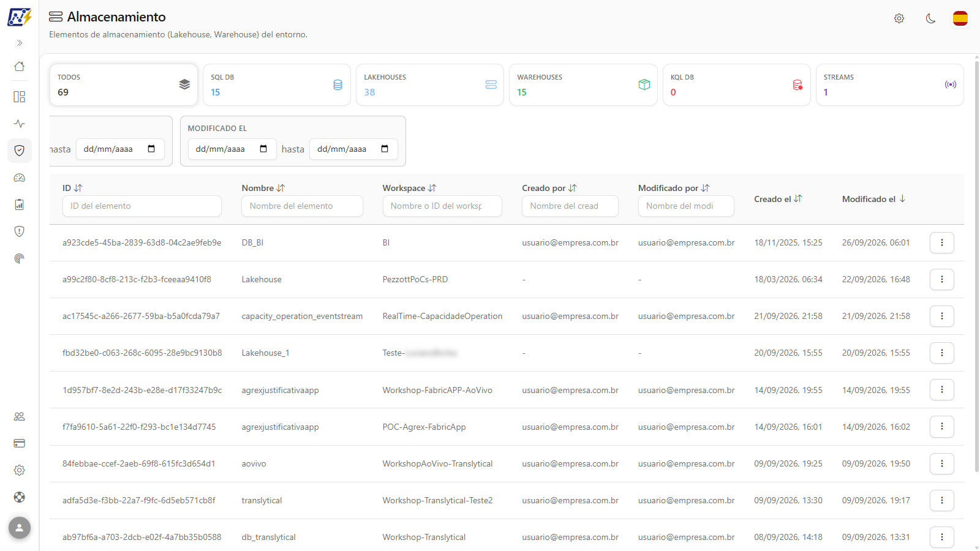Focus the Workspace name or ID filter

click(x=442, y=206)
